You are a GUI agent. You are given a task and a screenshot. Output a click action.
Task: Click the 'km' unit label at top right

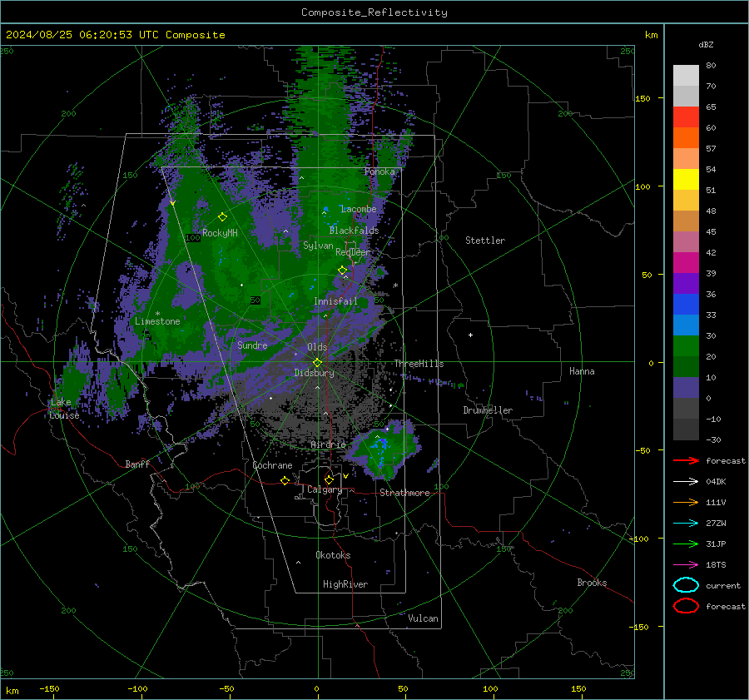(x=651, y=35)
